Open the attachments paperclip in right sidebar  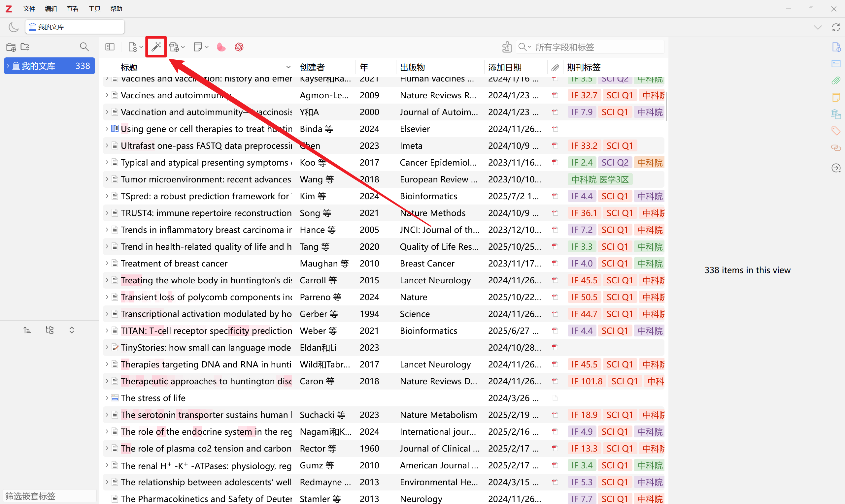(x=836, y=80)
